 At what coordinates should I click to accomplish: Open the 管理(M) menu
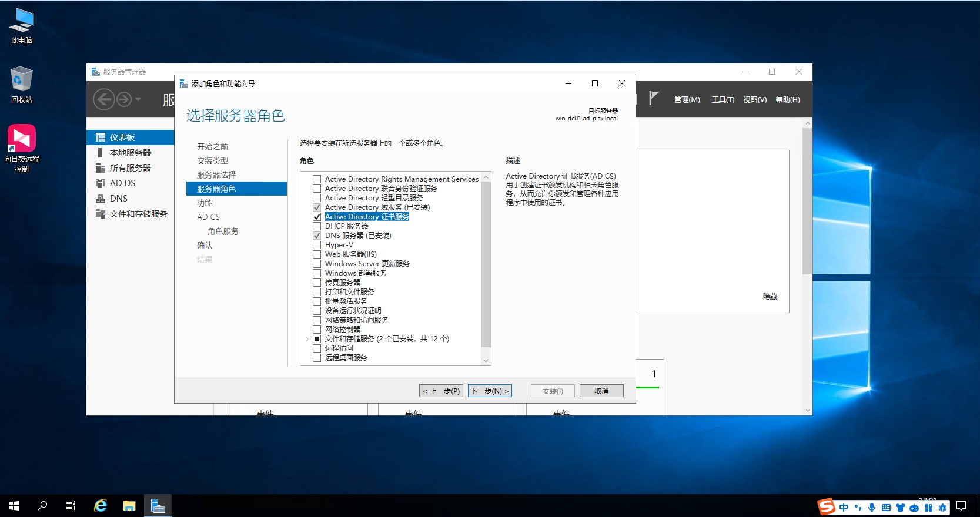click(687, 100)
